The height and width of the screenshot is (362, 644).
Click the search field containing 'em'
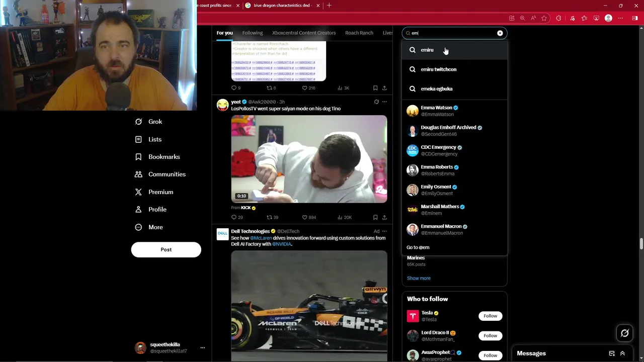tap(454, 33)
